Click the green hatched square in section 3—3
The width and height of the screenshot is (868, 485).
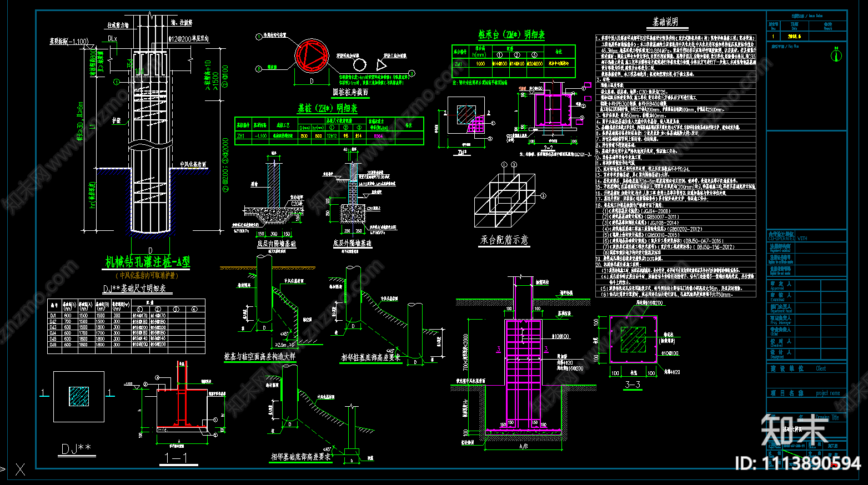point(633,340)
